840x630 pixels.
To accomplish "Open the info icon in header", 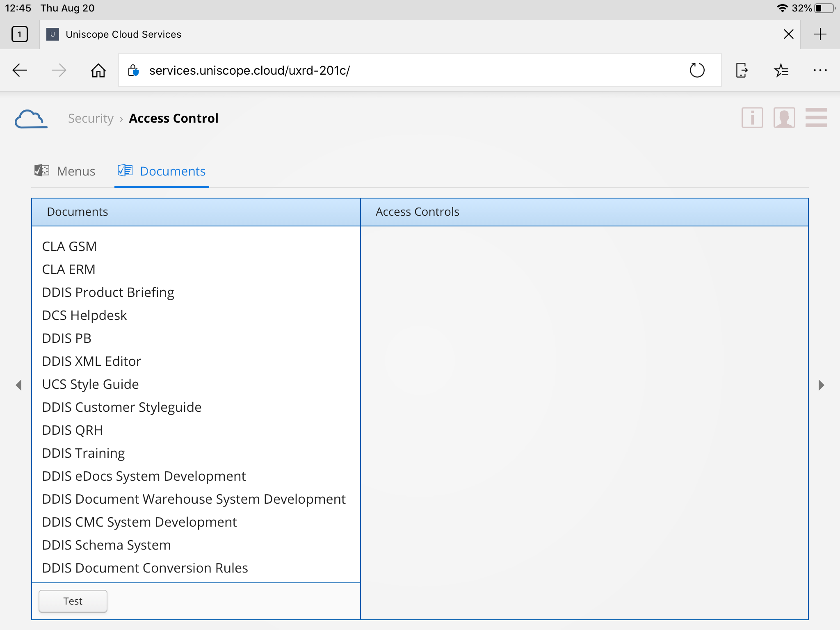I will point(752,118).
